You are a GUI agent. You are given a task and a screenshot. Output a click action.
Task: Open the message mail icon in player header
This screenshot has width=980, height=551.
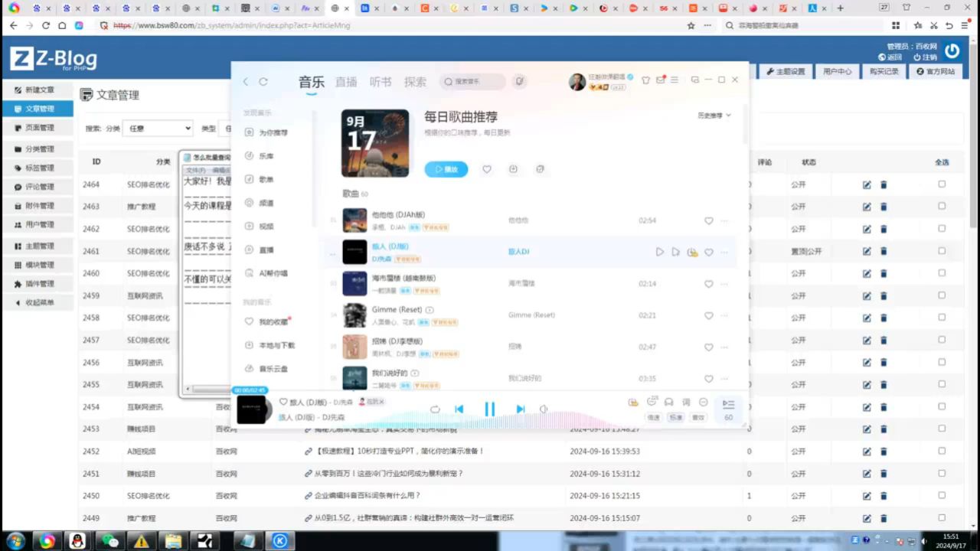pos(661,80)
